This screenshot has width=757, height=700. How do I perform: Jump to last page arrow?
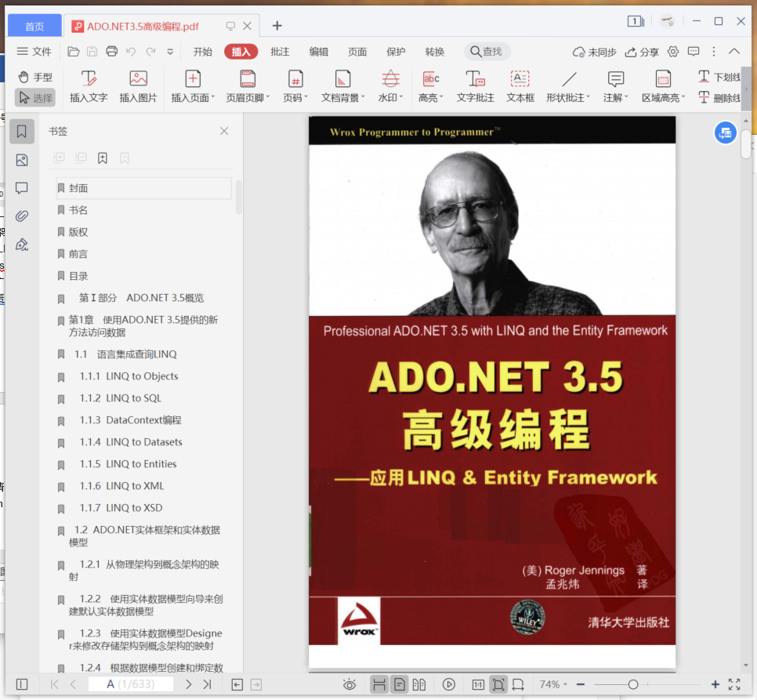pyautogui.click(x=208, y=684)
